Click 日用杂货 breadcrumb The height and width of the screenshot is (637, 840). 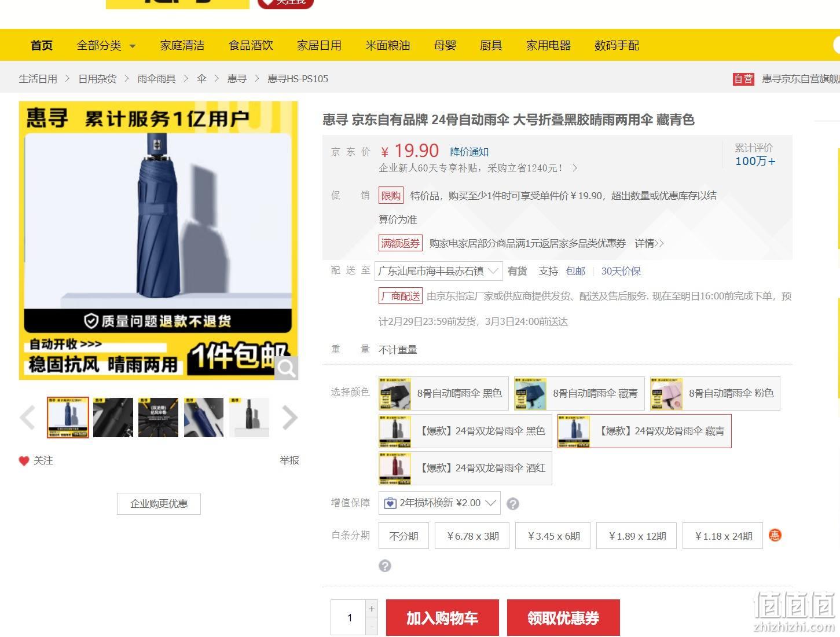tap(97, 79)
